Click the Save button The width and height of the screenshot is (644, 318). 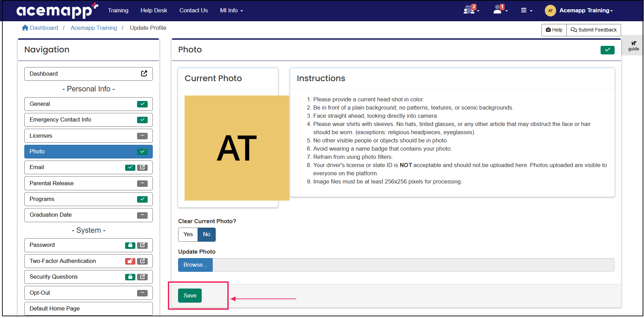point(190,295)
